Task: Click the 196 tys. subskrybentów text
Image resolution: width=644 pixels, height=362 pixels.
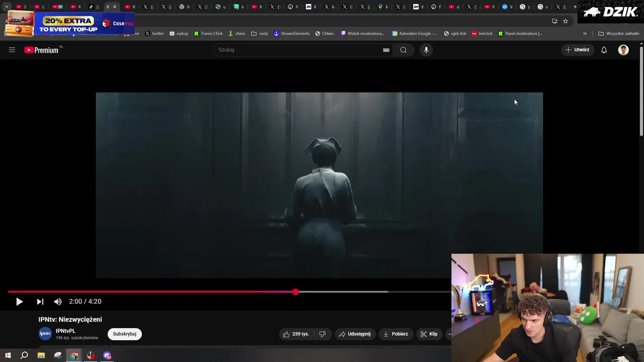Action: click(77, 338)
